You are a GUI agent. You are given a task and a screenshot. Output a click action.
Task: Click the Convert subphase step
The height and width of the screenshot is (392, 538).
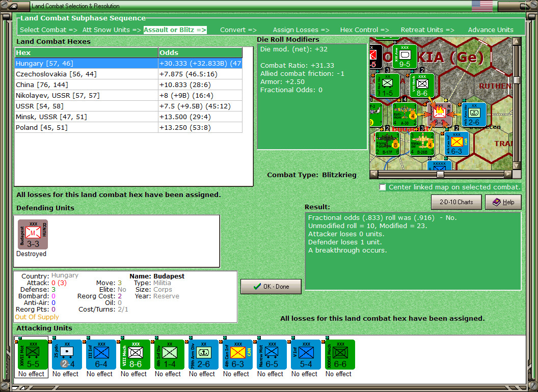(x=238, y=30)
